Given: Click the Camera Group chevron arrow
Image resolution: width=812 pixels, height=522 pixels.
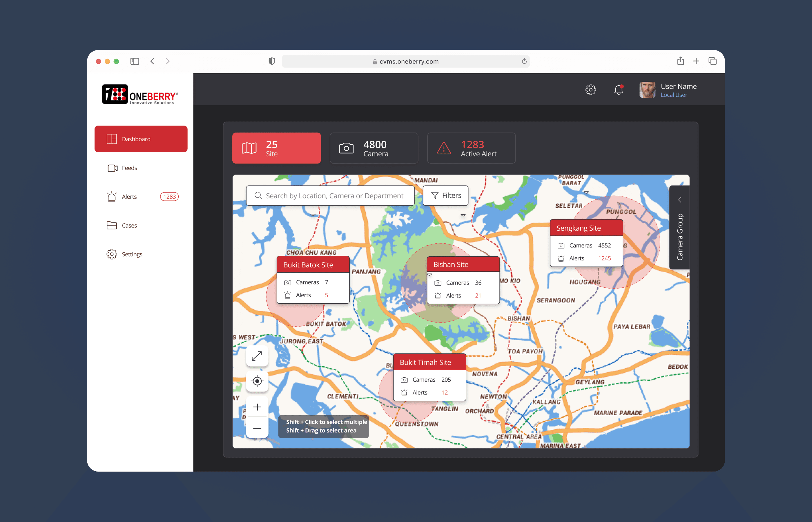Looking at the screenshot, I should (679, 200).
